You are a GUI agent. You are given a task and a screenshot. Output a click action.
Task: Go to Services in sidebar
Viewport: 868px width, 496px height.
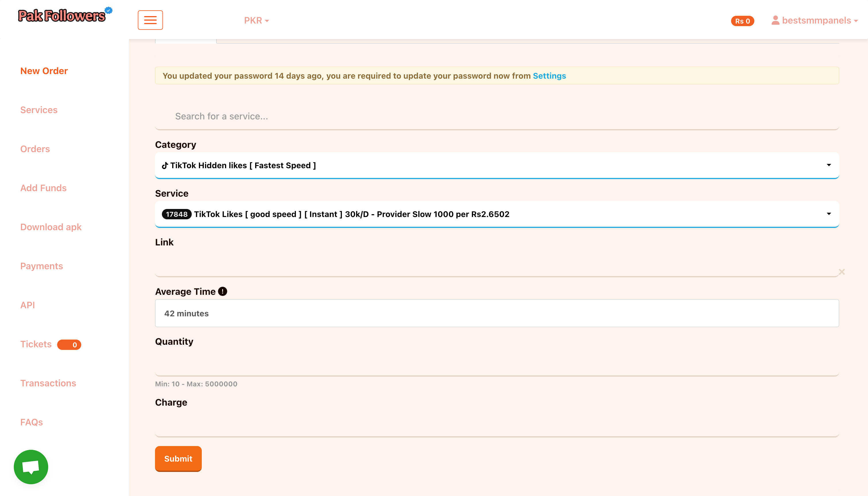point(39,110)
